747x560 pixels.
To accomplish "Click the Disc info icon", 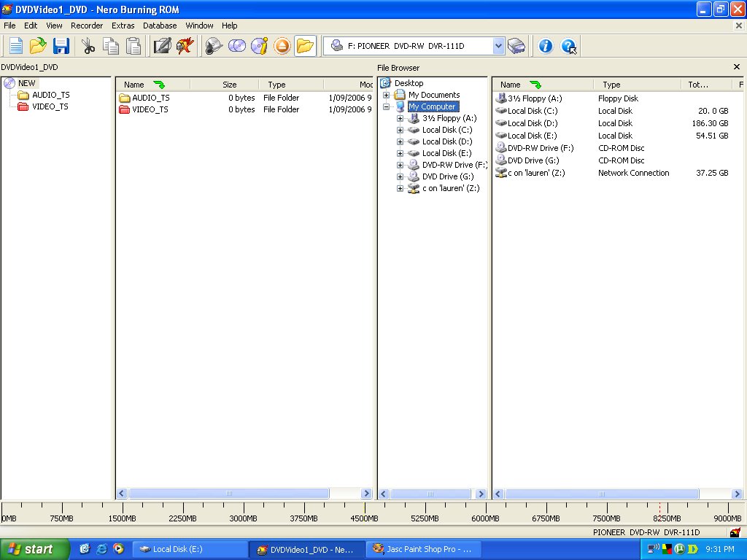I will [259, 46].
